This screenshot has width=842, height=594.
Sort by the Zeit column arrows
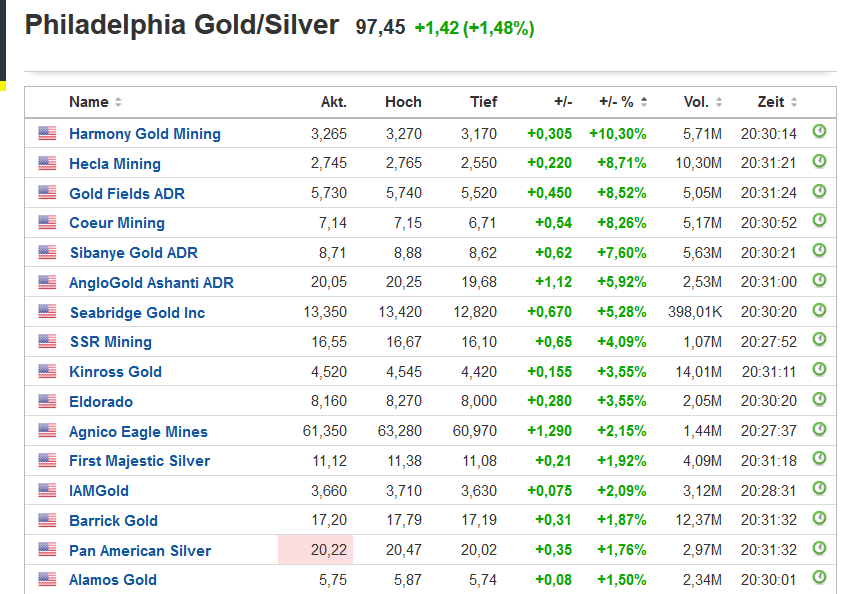[x=793, y=102]
